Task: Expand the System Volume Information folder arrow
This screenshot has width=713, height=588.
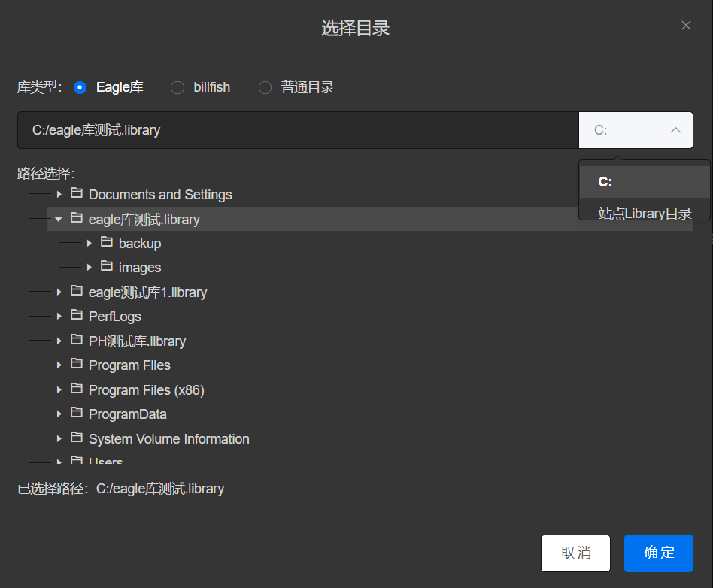Action: 59,439
